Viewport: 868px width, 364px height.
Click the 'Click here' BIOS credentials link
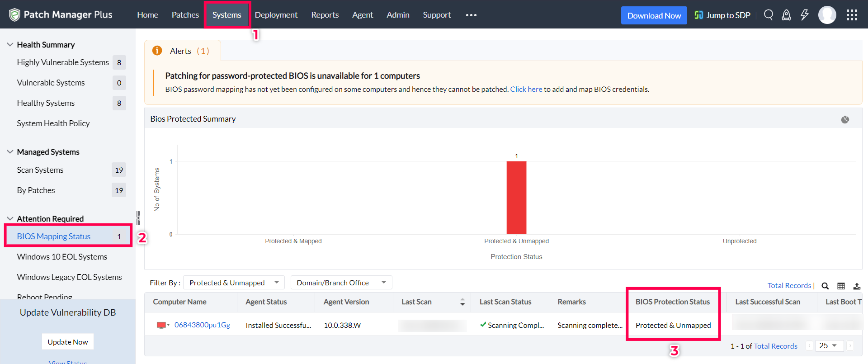(526, 89)
